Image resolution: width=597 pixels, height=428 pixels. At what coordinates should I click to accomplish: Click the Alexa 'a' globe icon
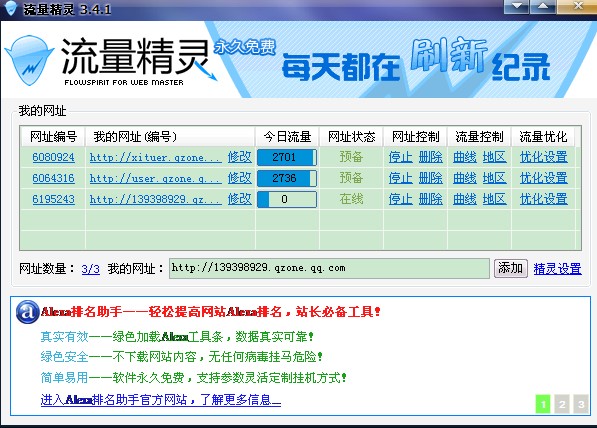(27, 312)
